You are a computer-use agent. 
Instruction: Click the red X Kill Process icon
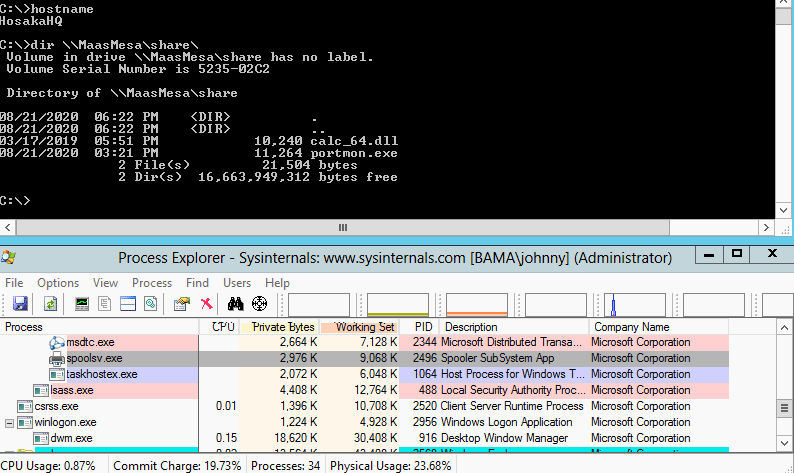tap(207, 304)
